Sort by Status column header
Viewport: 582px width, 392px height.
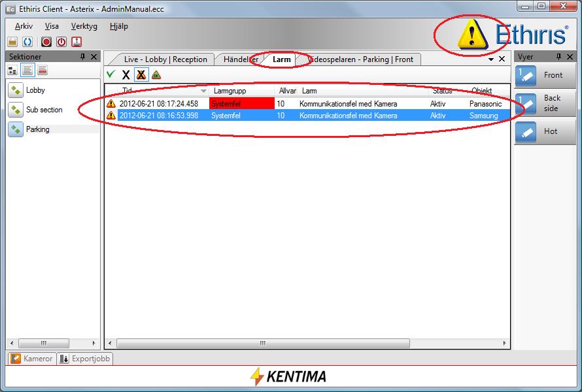pyautogui.click(x=448, y=91)
